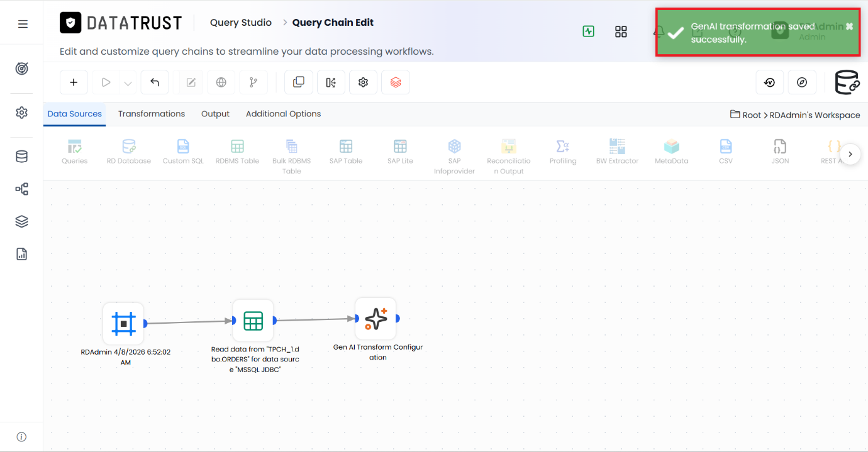Click the Query Studio breadcrumb link
Image resolution: width=868 pixels, height=452 pixels.
click(x=241, y=23)
